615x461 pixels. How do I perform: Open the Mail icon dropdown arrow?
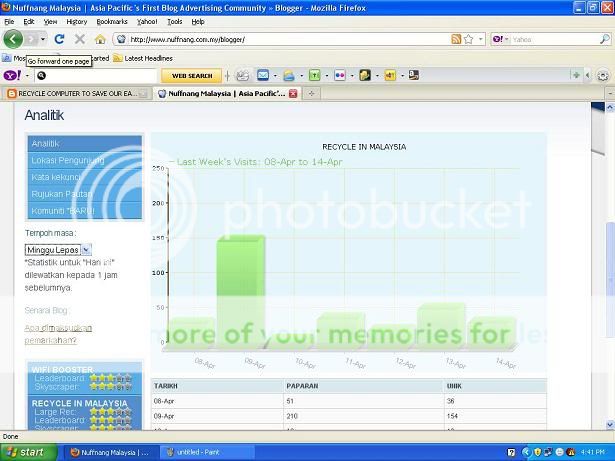click(x=275, y=75)
